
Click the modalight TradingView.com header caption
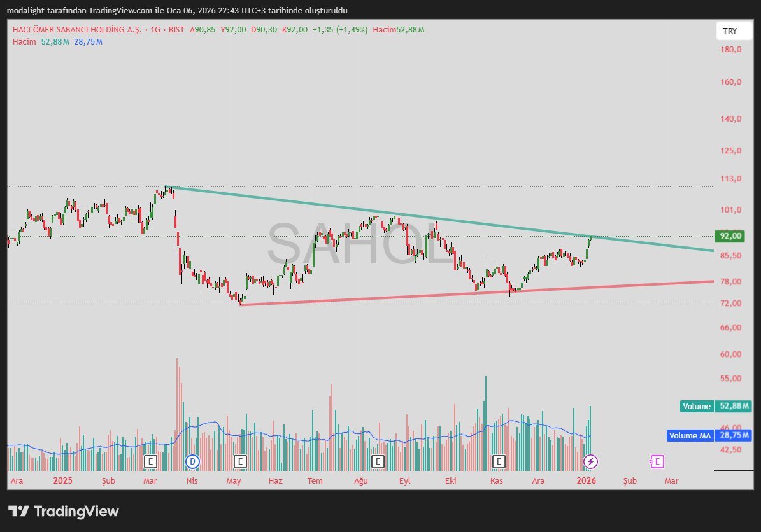coord(177,10)
